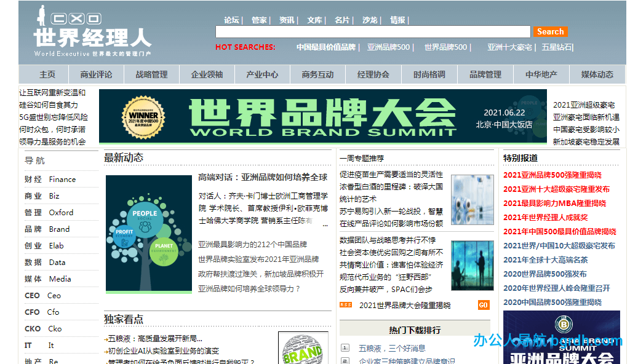Click the Asia Brand Summit side banner
Screen dimensions: 638x364
point(561,337)
